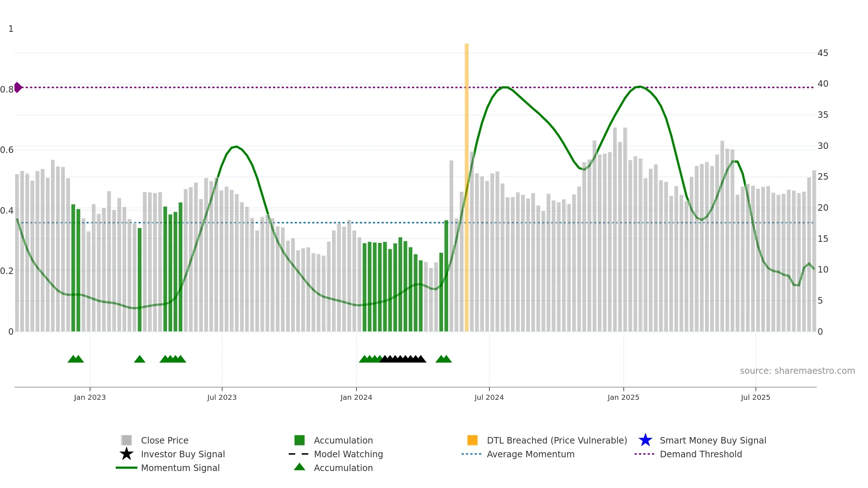
Task: Click the Model Watching dashed line icon
Action: coord(299,454)
